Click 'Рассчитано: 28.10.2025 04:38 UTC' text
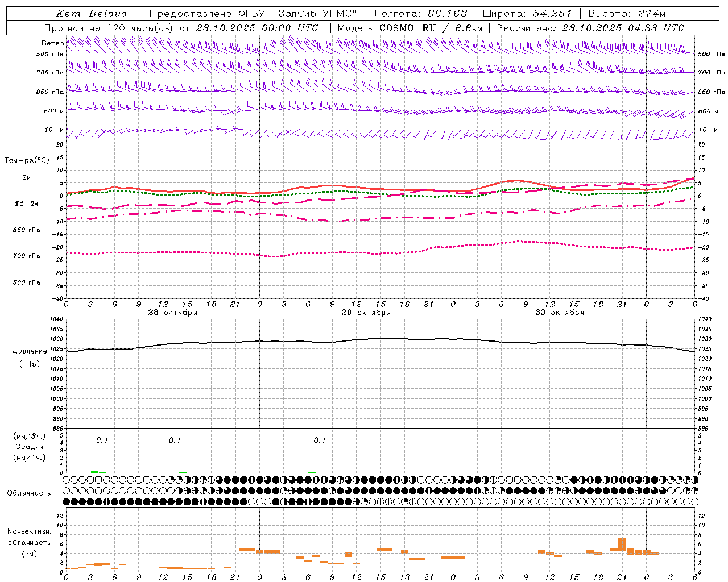 point(590,28)
